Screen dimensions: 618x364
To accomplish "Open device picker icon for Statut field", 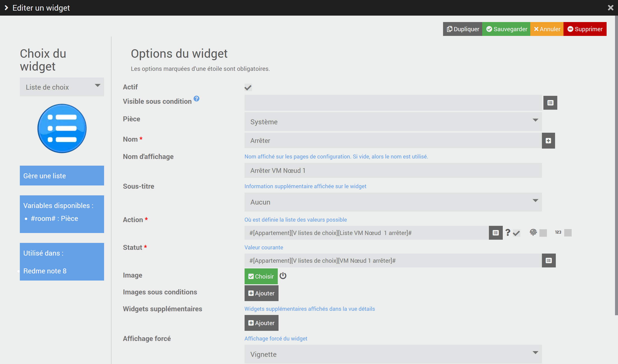I will [549, 260].
